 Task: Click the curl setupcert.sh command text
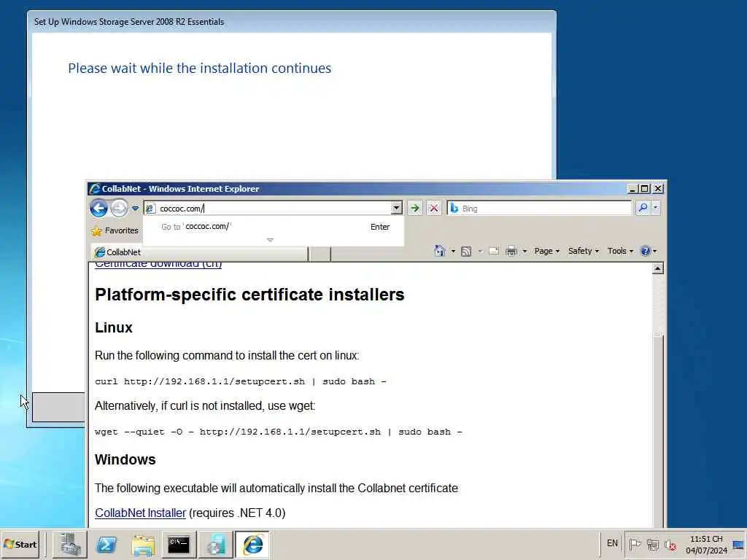pyautogui.click(x=241, y=381)
